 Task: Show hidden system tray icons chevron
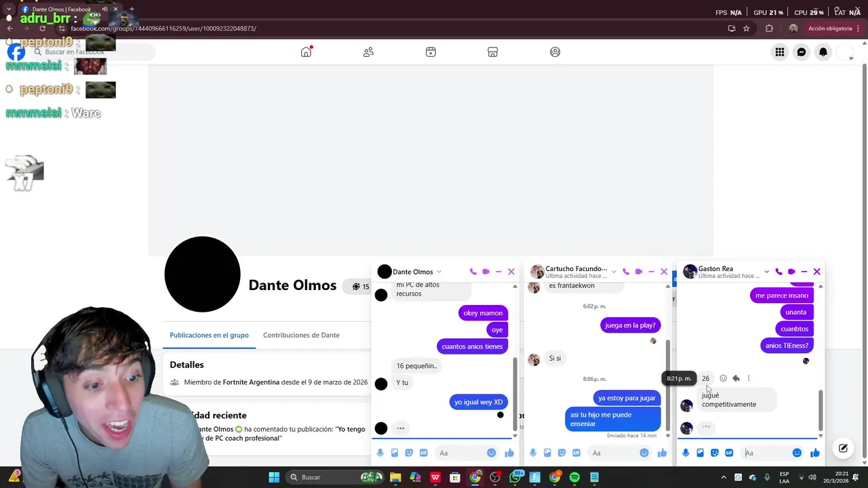click(723, 477)
